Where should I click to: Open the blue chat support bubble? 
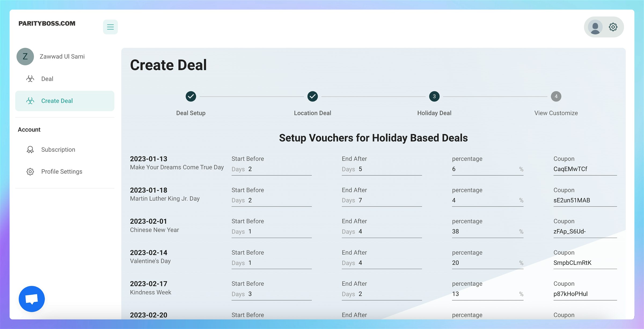[x=32, y=299]
